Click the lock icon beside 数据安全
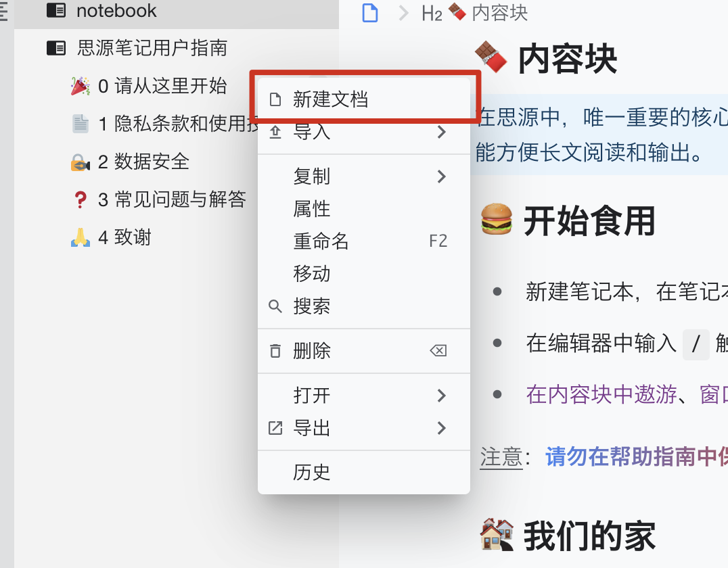Viewport: 728px width, 568px height. pos(81,162)
